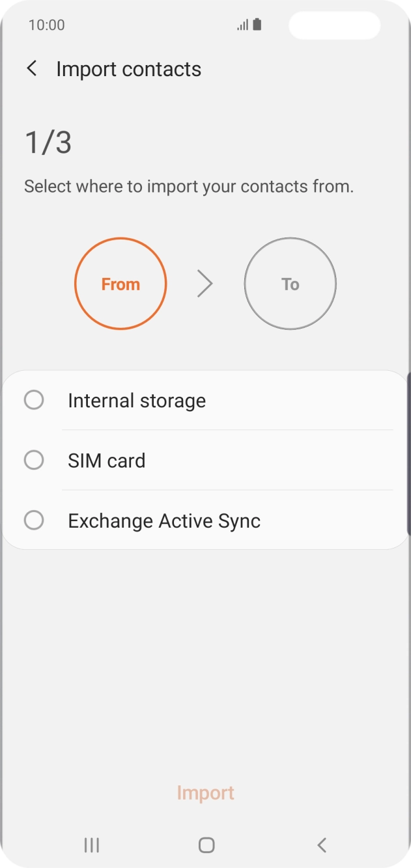Click the grey To circle
Screen dimensions: 411x868
click(x=290, y=284)
